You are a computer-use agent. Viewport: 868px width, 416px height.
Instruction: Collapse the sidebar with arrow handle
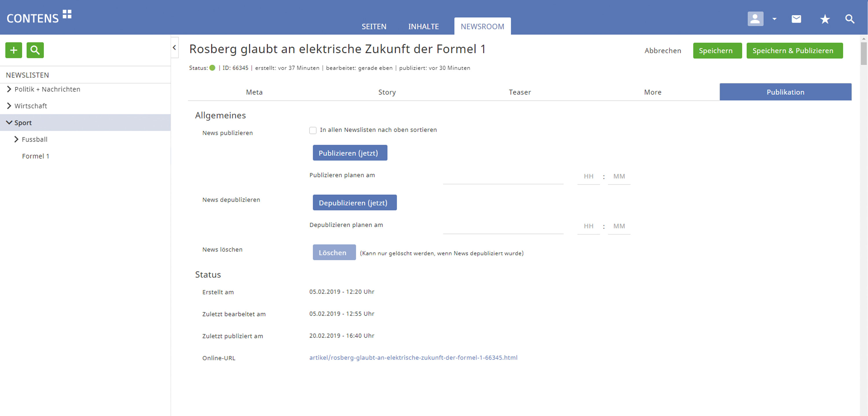point(174,47)
